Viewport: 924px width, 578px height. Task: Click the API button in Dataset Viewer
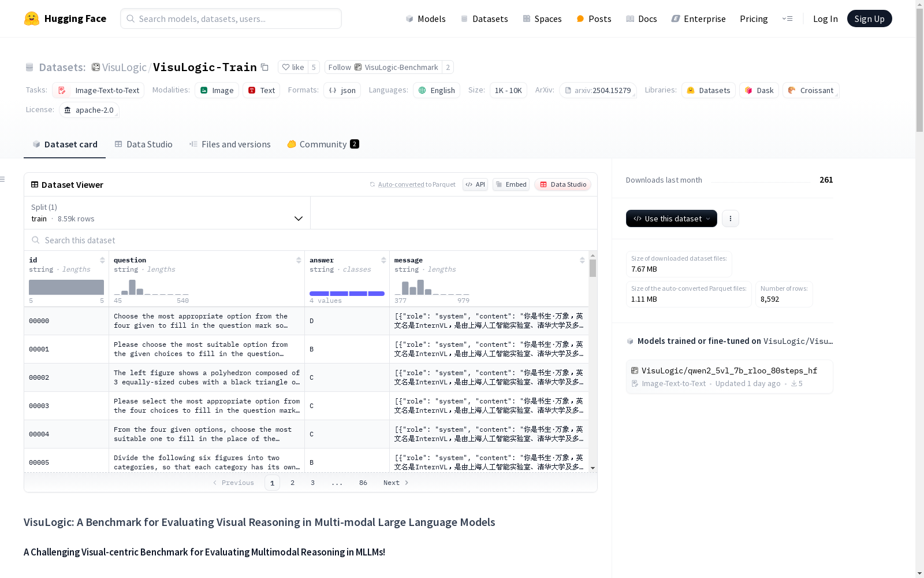point(475,184)
